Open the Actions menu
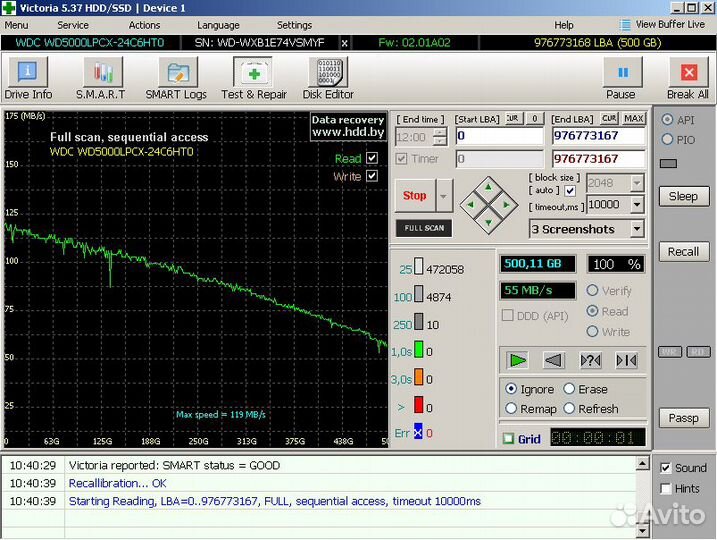Image resolution: width=717 pixels, height=540 pixels. pos(144,25)
